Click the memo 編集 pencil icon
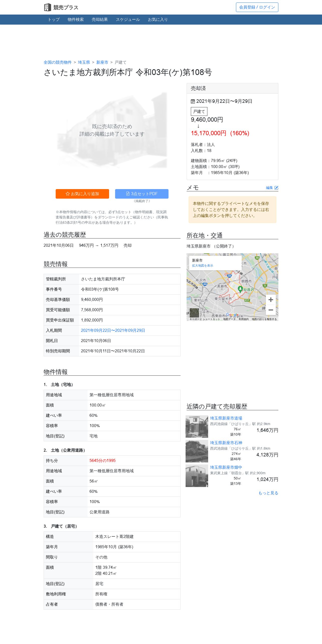The height and width of the screenshot is (644, 322). (x=276, y=188)
